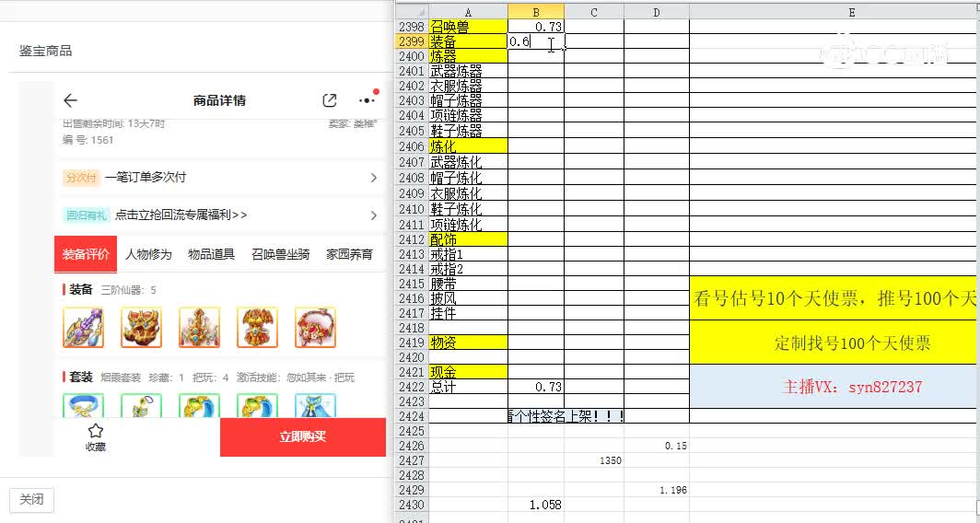Select row header 2422

[x=413, y=387]
